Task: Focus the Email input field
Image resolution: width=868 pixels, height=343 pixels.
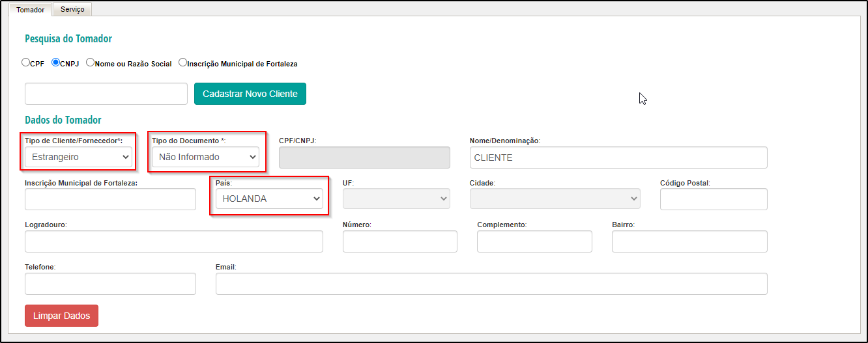Action: click(x=491, y=284)
